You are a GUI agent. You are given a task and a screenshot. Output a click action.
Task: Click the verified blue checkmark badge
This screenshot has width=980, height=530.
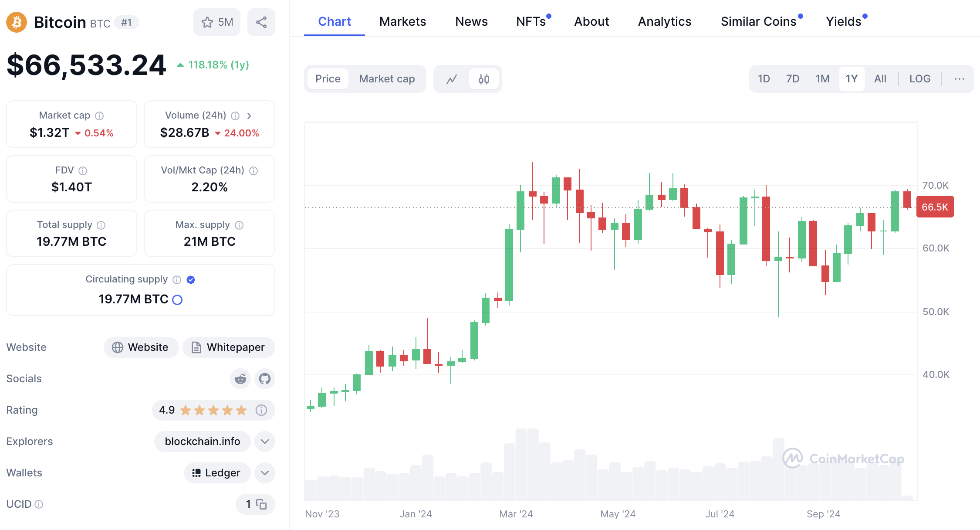pos(191,279)
